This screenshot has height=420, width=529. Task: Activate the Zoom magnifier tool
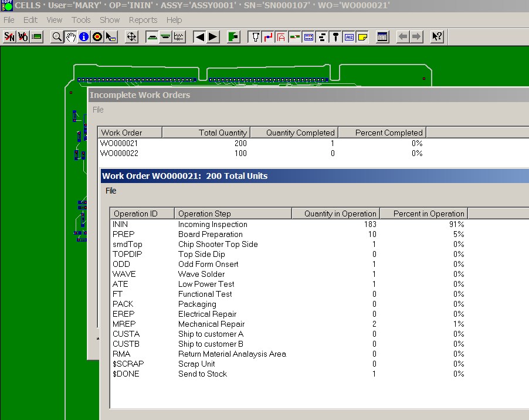tap(56, 36)
